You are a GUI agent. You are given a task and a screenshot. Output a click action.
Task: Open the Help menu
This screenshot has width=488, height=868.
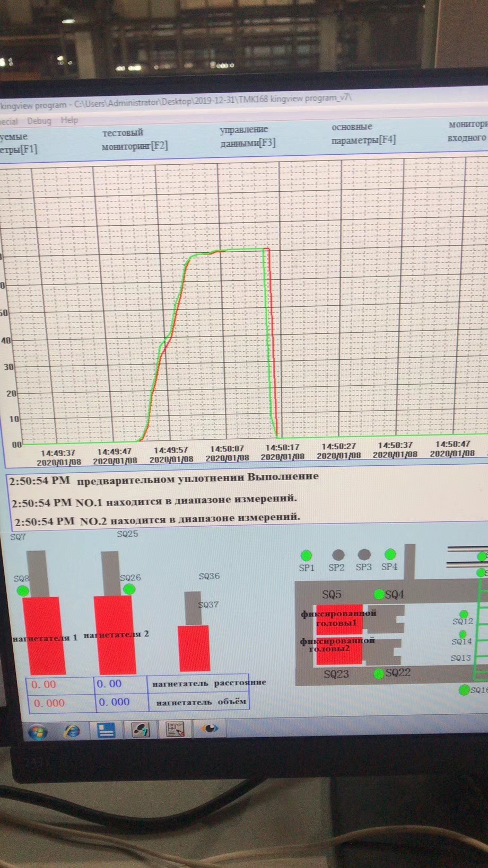click(x=69, y=120)
